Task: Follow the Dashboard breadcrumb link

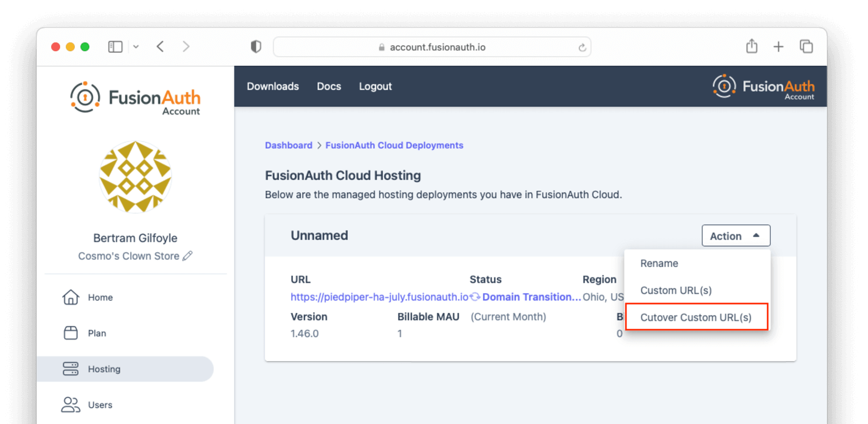Action: (x=288, y=145)
